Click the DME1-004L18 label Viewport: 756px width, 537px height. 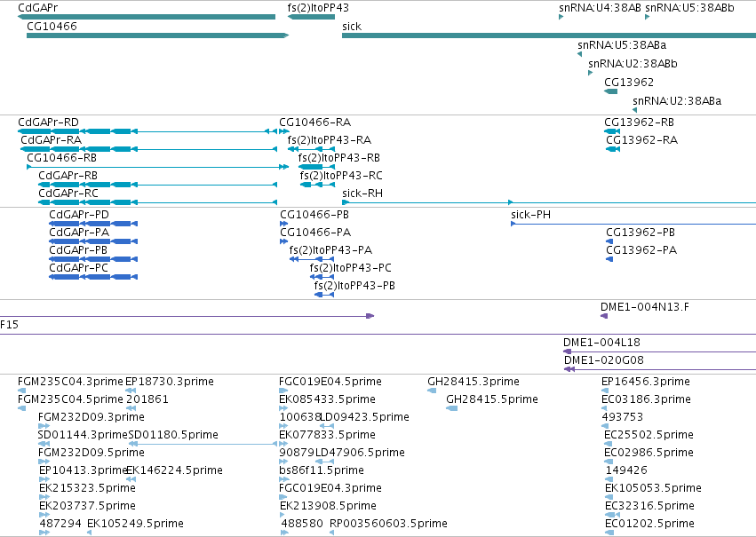pos(601,343)
